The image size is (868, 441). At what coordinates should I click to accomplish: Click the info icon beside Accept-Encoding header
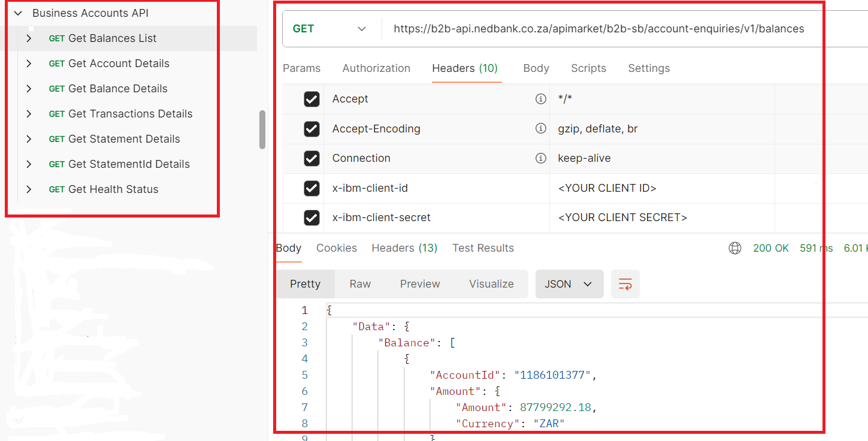pos(540,128)
